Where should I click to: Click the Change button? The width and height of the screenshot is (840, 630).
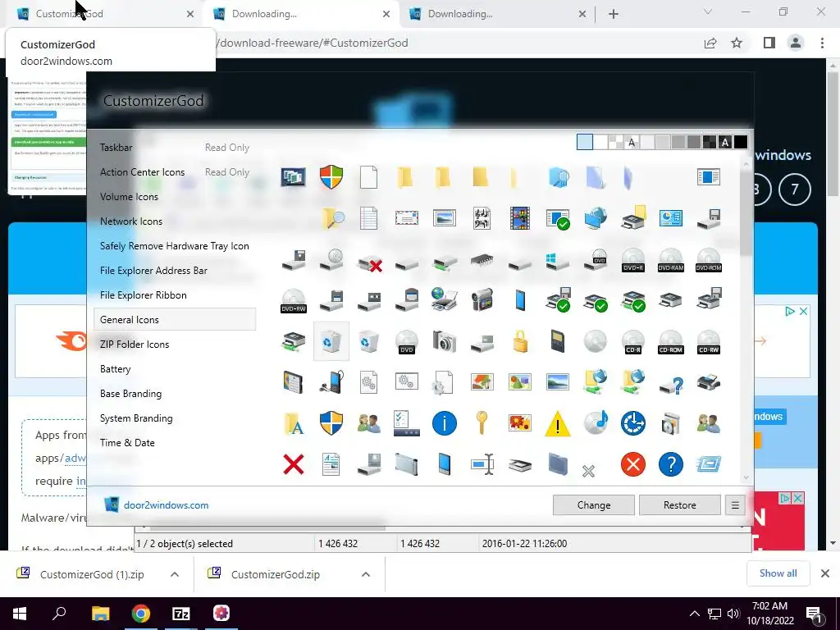(594, 505)
